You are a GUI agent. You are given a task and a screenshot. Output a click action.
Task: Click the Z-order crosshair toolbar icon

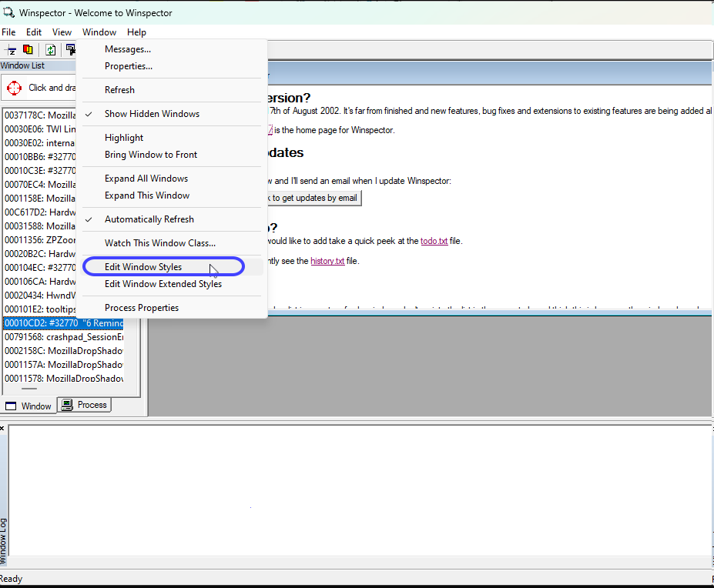tap(11, 49)
